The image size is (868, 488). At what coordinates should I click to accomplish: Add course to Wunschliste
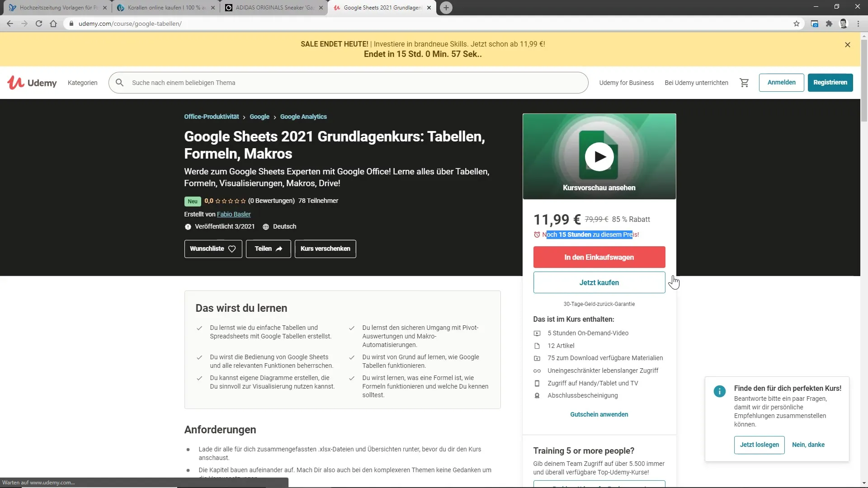tap(213, 249)
